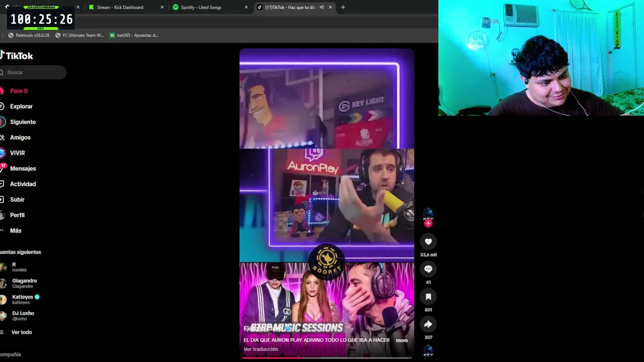Open comments with the speech bubble icon
Image resolution: width=644 pixels, height=362 pixels.
[428, 269]
